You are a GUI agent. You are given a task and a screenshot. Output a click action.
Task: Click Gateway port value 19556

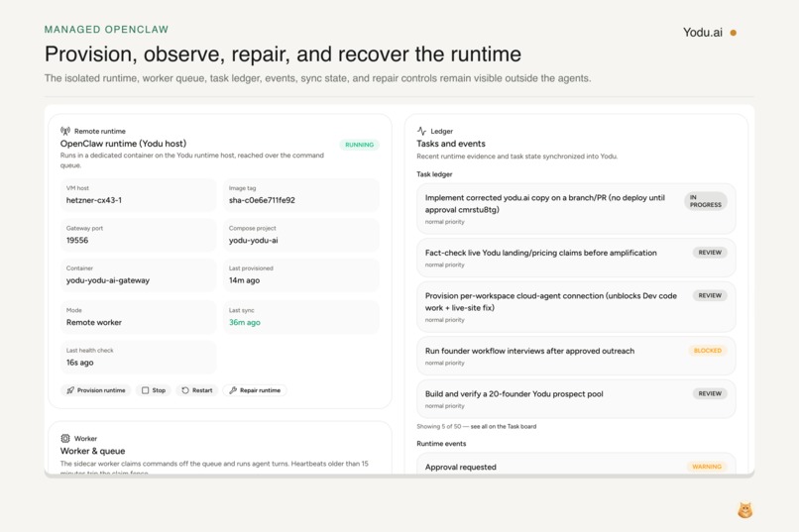pos(77,241)
